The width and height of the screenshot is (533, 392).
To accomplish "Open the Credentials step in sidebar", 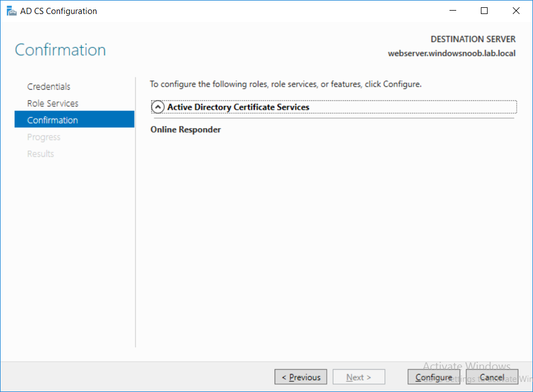I will [x=49, y=87].
